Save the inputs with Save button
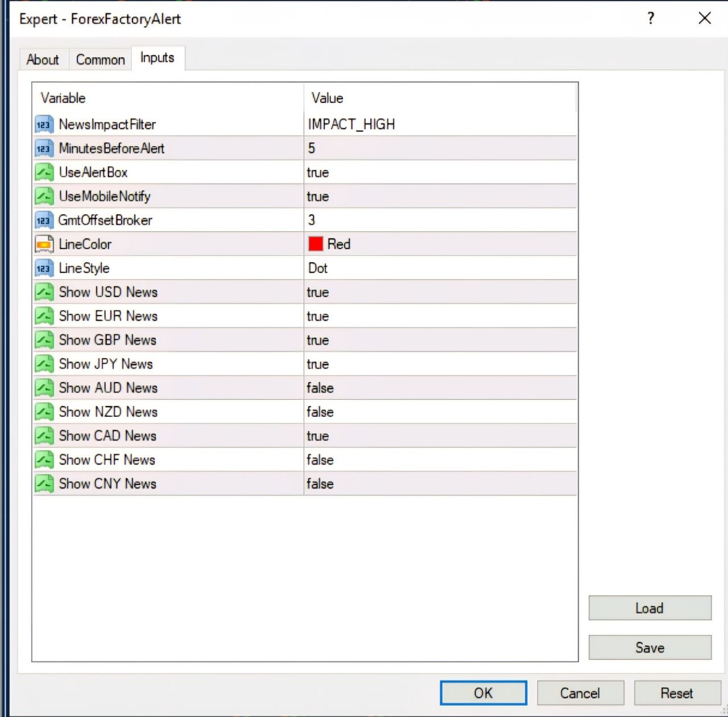Screen dimensions: 728x717 650,648
